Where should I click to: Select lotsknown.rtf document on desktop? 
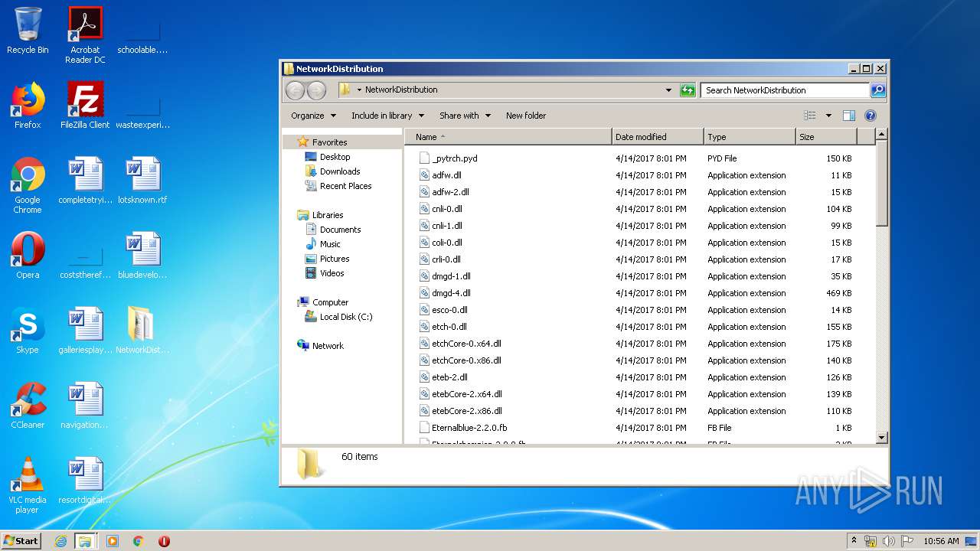click(142, 181)
